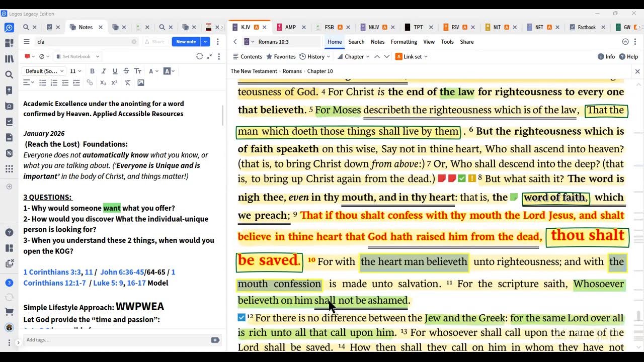The height and width of the screenshot is (362, 644).
Task: Open the Info panel
Action: [606, 56]
